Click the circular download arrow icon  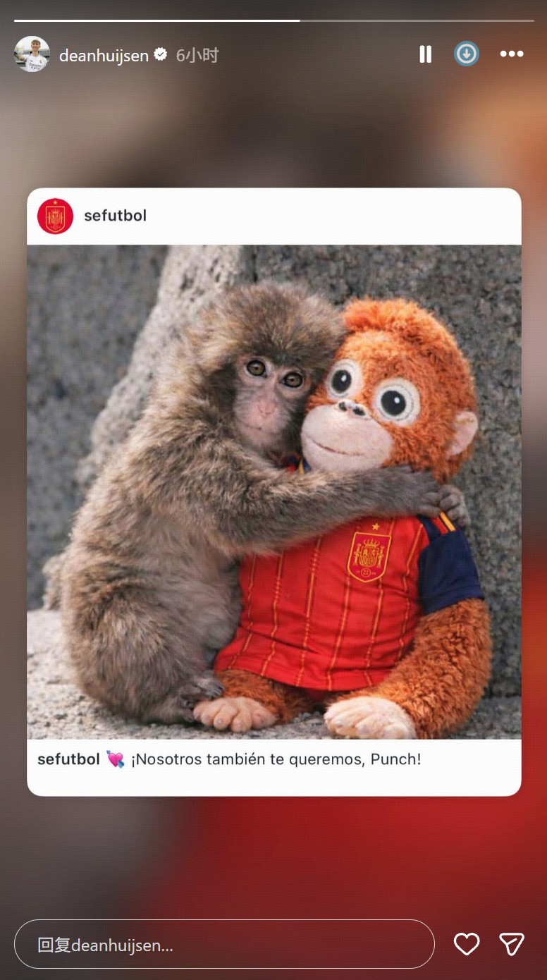pos(466,54)
